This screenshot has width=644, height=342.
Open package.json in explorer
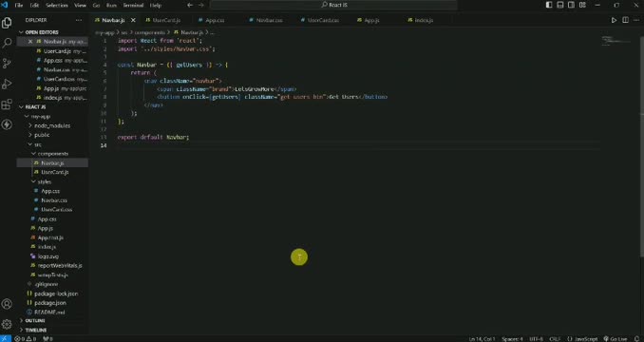pos(50,303)
